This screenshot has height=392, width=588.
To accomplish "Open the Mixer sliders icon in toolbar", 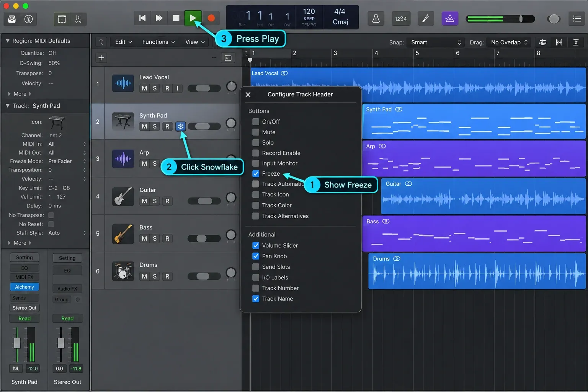I will coord(78,19).
